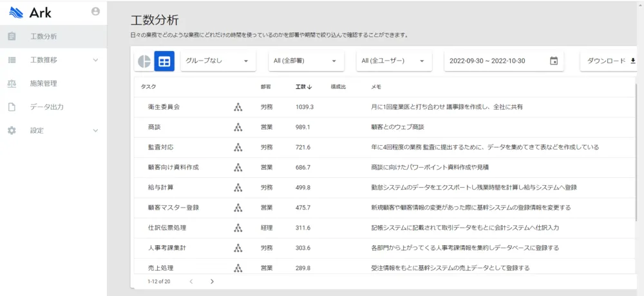Click hierarchy icon for 給与計算 row

pos(238,188)
